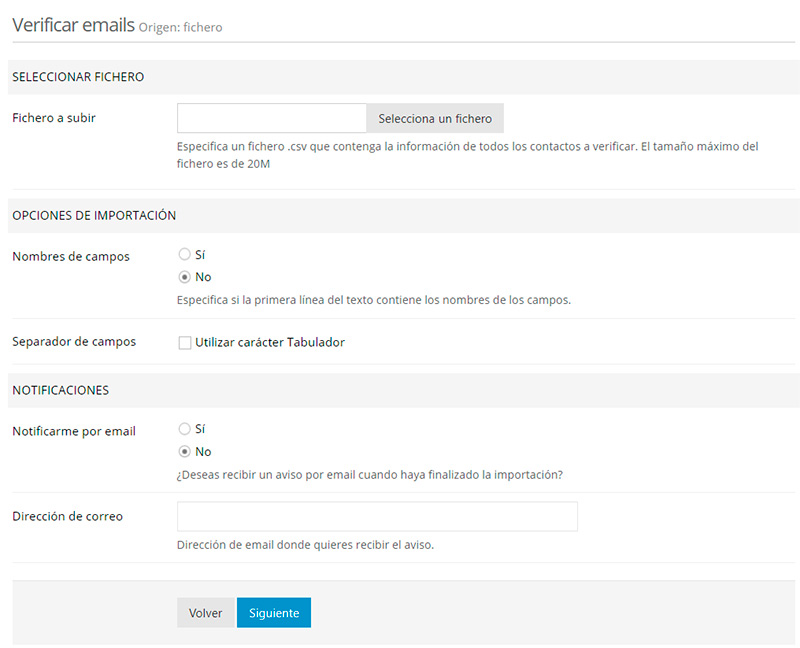Focus the 'Dirección de correo' text field
Viewport: 800px width, 648px height.
pyautogui.click(x=377, y=516)
